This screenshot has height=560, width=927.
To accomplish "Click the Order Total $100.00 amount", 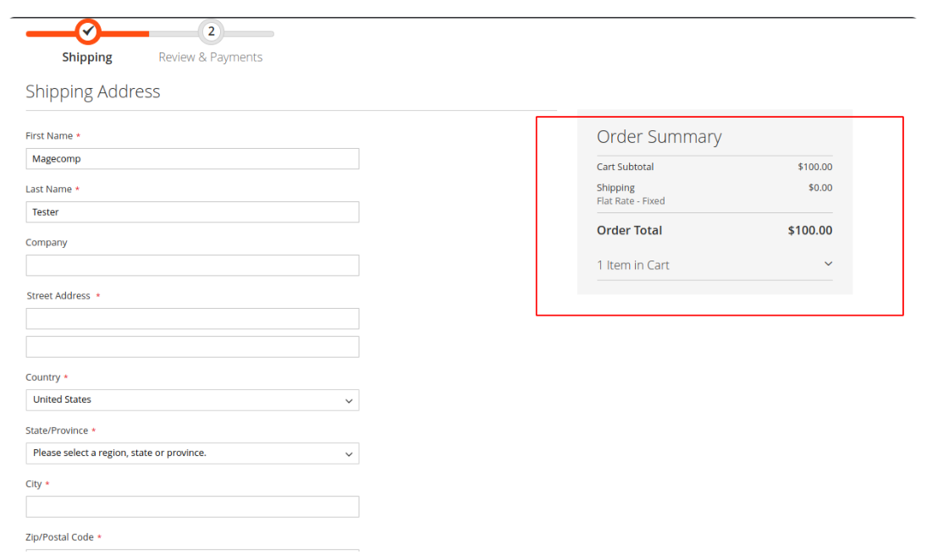I will point(809,231).
